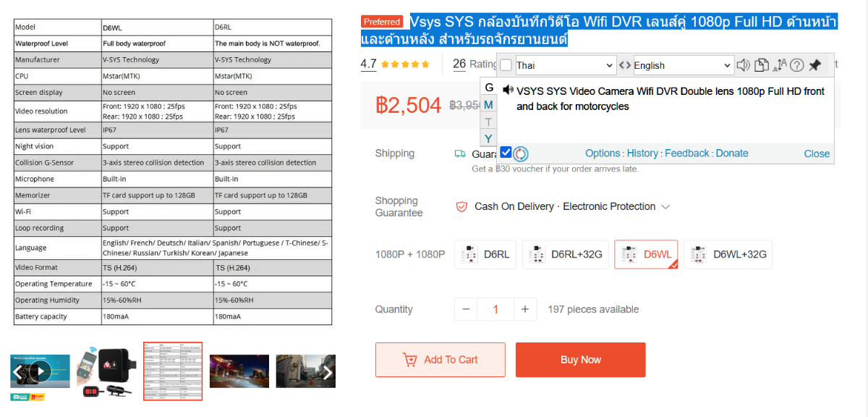This screenshot has height=417, width=868.
Task: Select the D6RL+32G variation
Action: point(566,255)
